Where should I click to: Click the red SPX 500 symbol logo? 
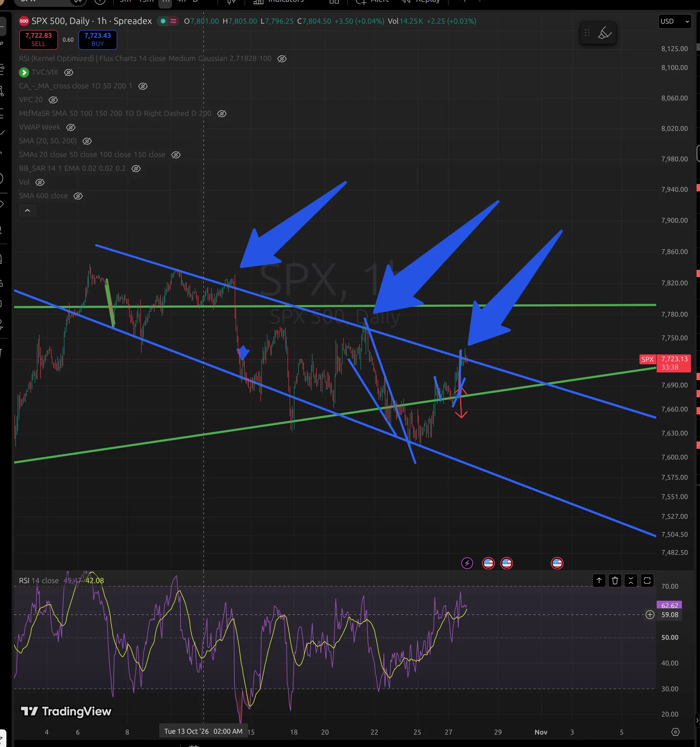[x=24, y=21]
